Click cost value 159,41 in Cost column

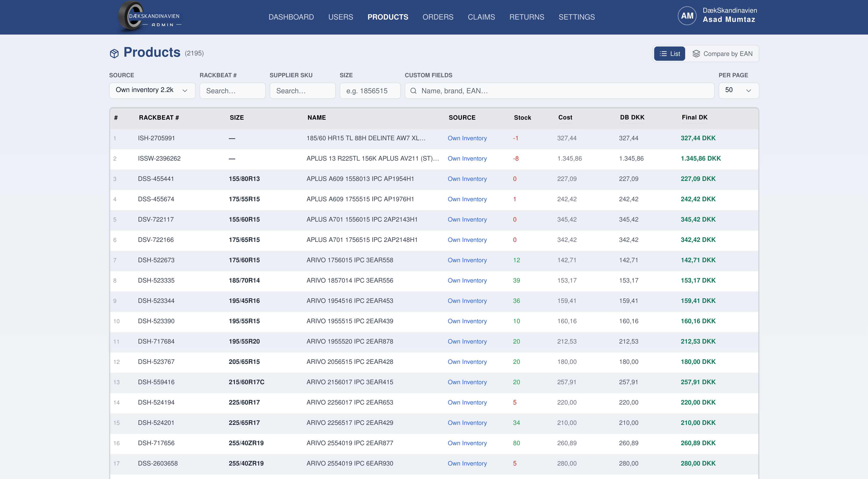pyautogui.click(x=566, y=301)
